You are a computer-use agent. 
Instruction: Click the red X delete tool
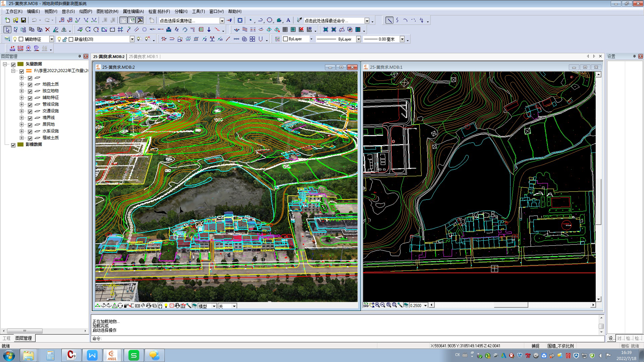click(x=48, y=30)
